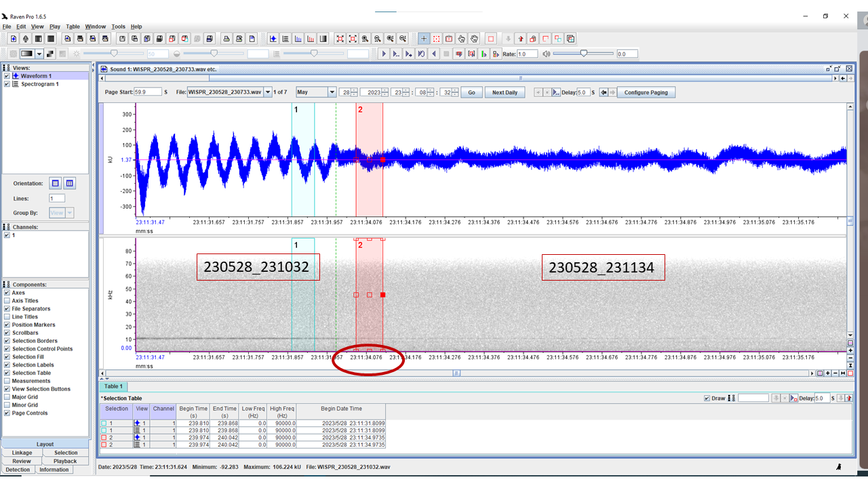
Task: Toggle the Waveform 1 view checkbox
Action: click(7, 76)
